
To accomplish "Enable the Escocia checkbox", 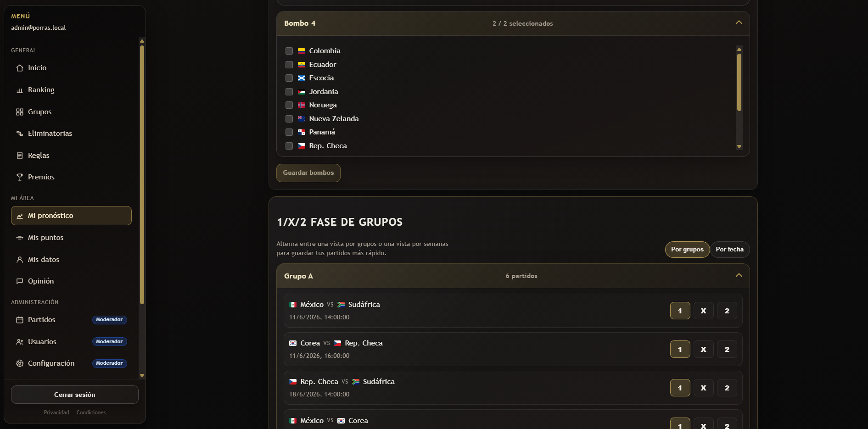I will [289, 78].
